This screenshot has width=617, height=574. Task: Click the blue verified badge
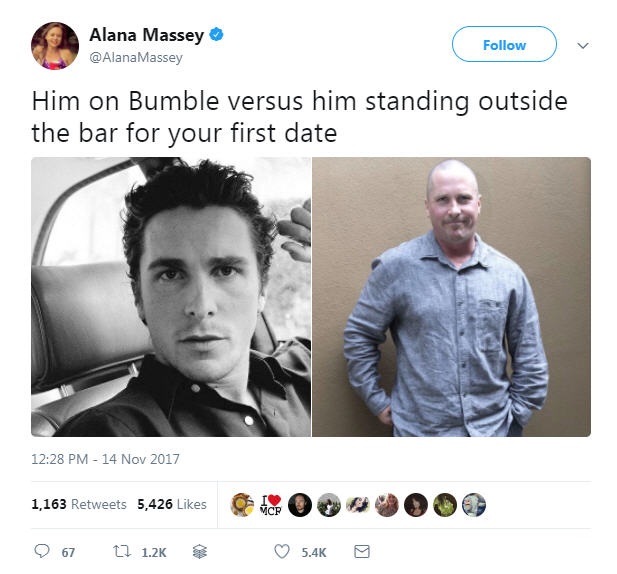216,34
